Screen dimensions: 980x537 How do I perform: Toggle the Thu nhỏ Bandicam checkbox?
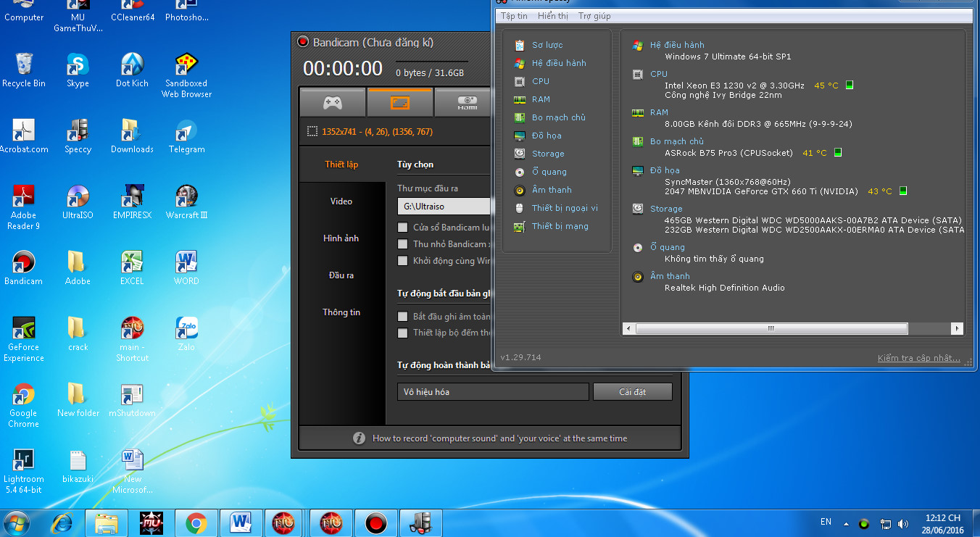[x=403, y=244]
